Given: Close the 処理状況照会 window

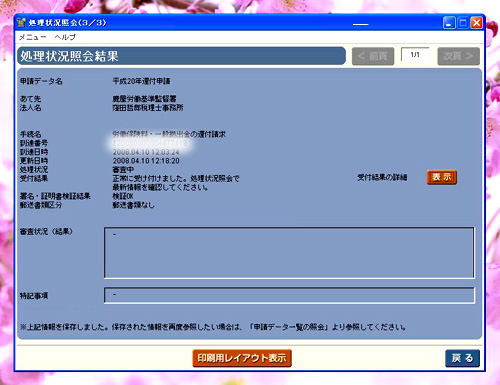Looking at the screenshot, I should coord(477,23).
